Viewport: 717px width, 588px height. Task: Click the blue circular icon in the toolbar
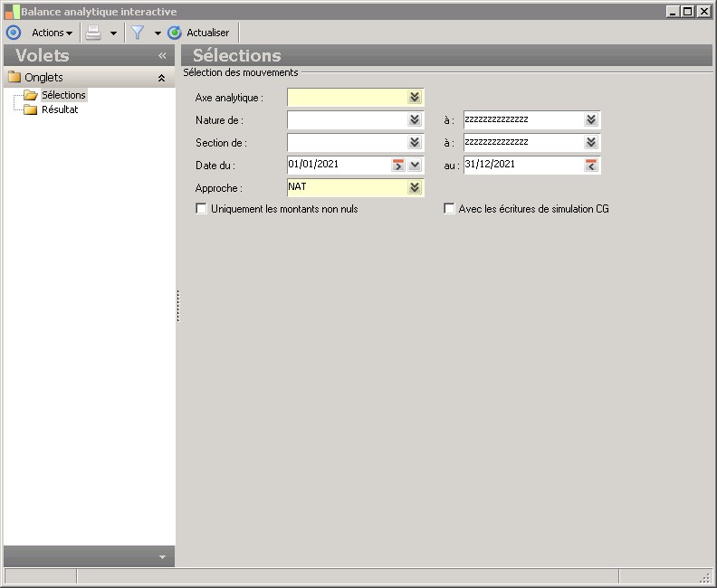tap(13, 33)
